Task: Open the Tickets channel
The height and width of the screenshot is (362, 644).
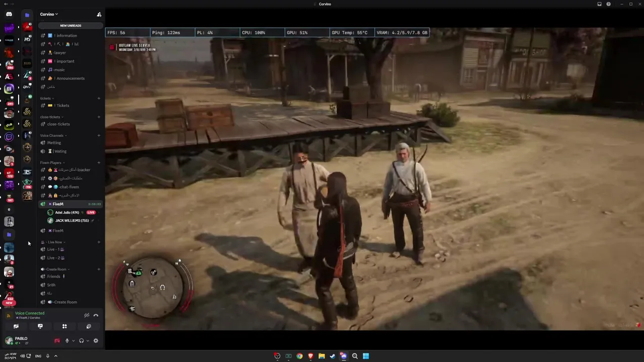Action: (70, 106)
